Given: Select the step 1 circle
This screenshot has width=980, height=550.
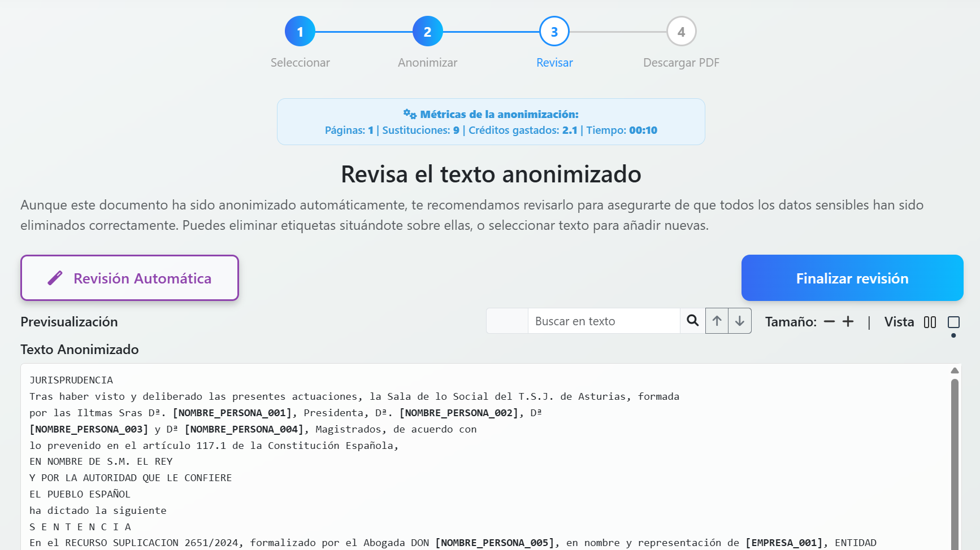Looking at the screenshot, I should [300, 31].
